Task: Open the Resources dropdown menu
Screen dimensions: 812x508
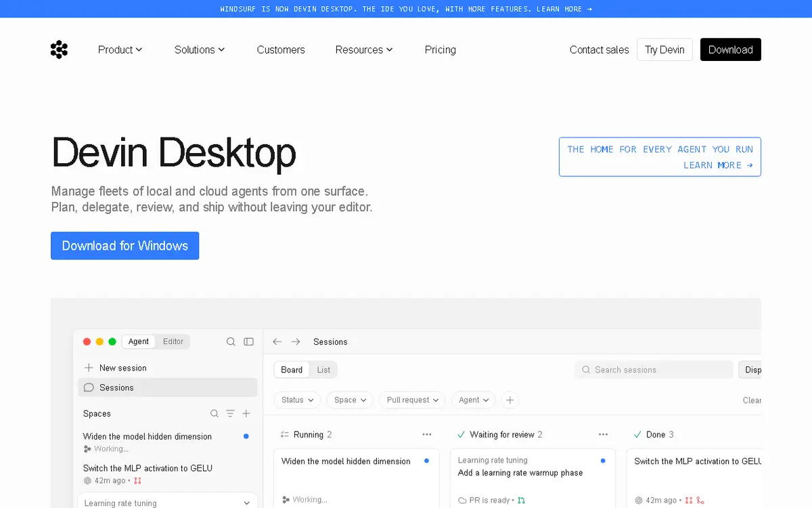Action: 364,49
